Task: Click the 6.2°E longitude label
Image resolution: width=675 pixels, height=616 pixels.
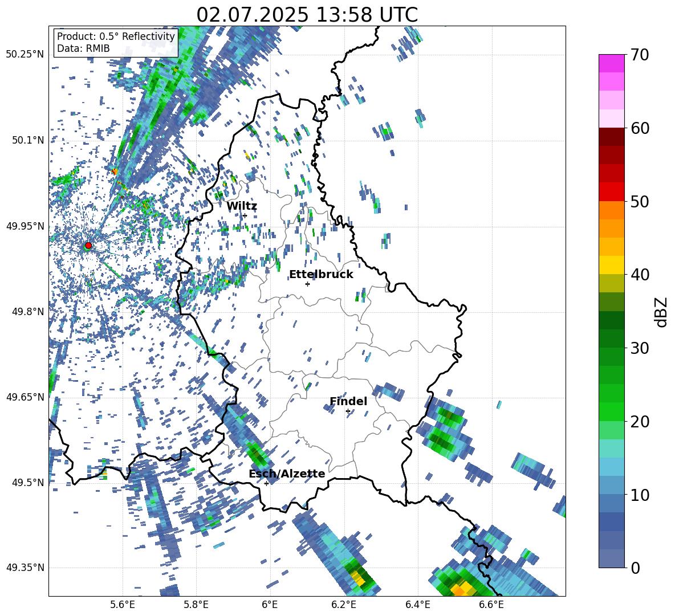Action: pos(344,605)
